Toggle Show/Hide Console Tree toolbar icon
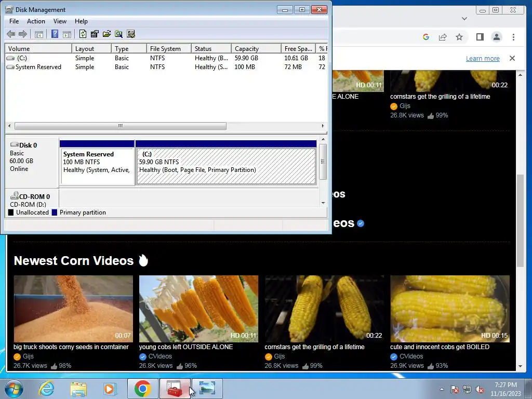Screen dimensions: 532x399 coord(39,34)
